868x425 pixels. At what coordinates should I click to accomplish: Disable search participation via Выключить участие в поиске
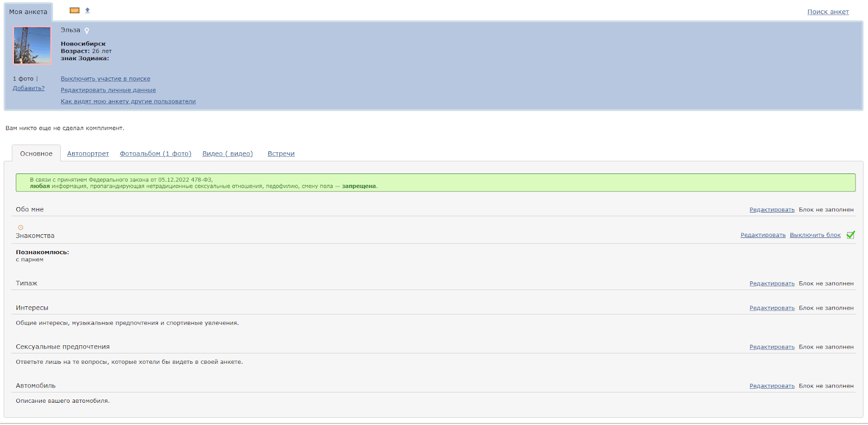coord(105,79)
